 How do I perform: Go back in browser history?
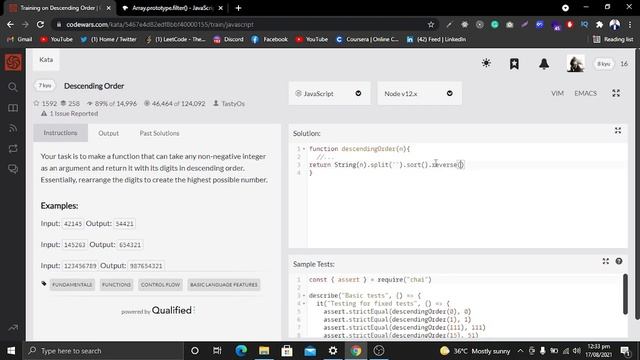(x=10, y=24)
